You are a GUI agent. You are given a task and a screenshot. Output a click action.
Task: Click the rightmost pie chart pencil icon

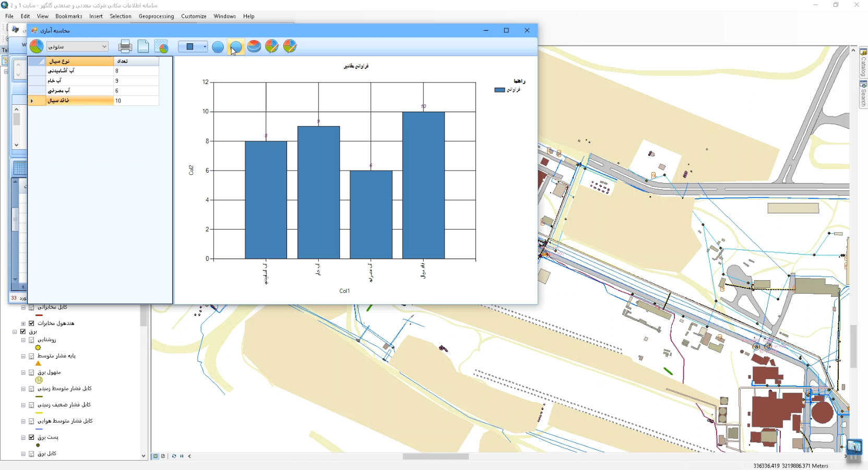click(290, 46)
